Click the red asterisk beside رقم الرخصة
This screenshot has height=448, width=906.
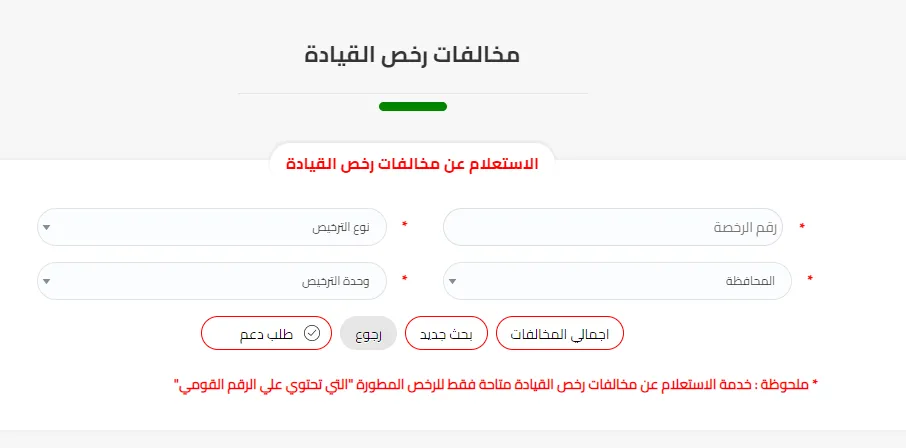point(802,227)
